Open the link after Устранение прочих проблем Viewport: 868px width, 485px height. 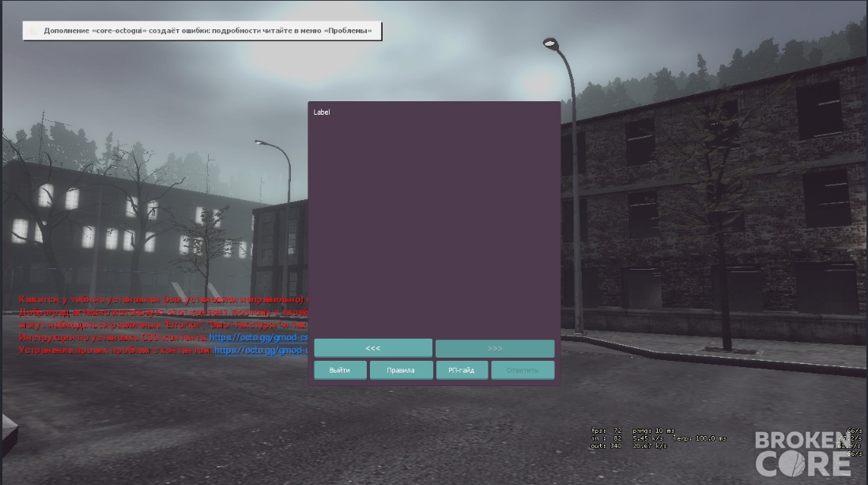262,350
